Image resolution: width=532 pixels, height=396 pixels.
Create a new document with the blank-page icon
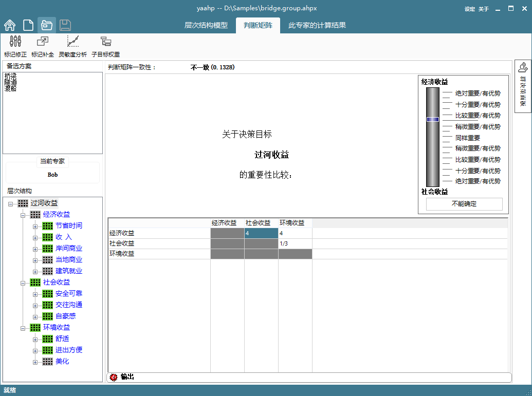[x=28, y=25]
